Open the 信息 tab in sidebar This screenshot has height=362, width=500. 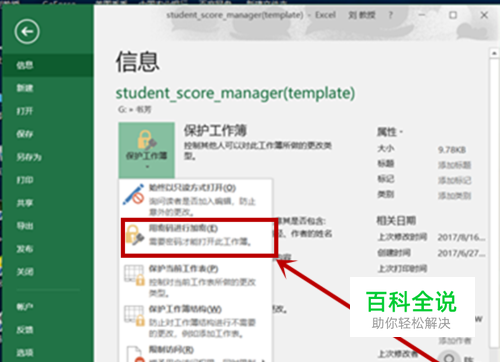click(48, 65)
